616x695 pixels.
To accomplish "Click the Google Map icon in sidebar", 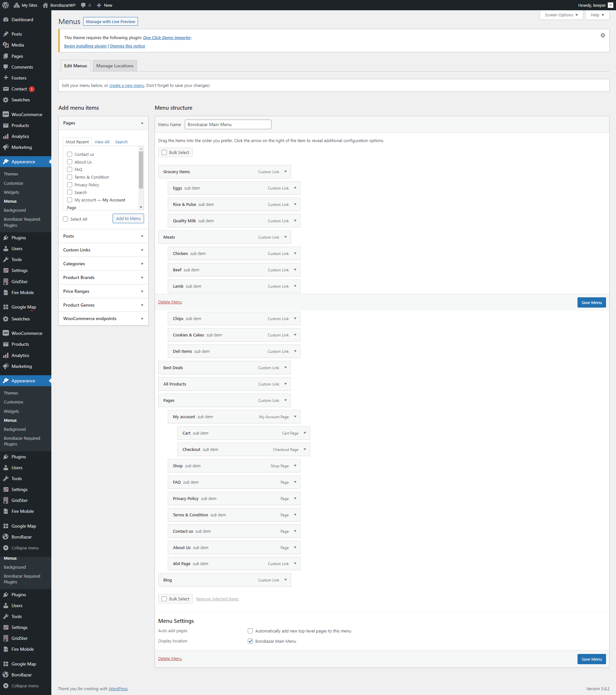I will point(6,307).
